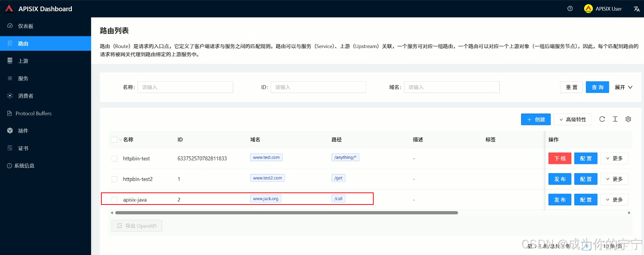The height and width of the screenshot is (255, 644).
Task: Open the Protocol Buffers menu item
Action: (45, 114)
